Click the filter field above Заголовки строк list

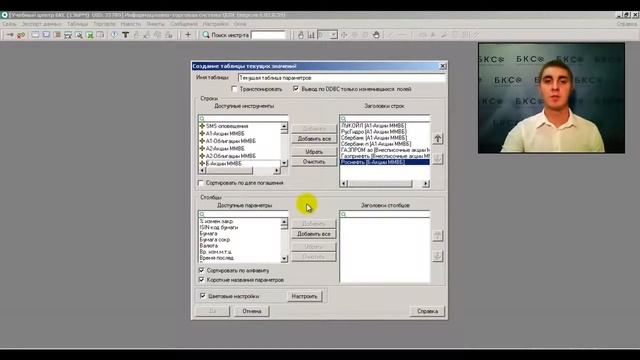click(384, 118)
